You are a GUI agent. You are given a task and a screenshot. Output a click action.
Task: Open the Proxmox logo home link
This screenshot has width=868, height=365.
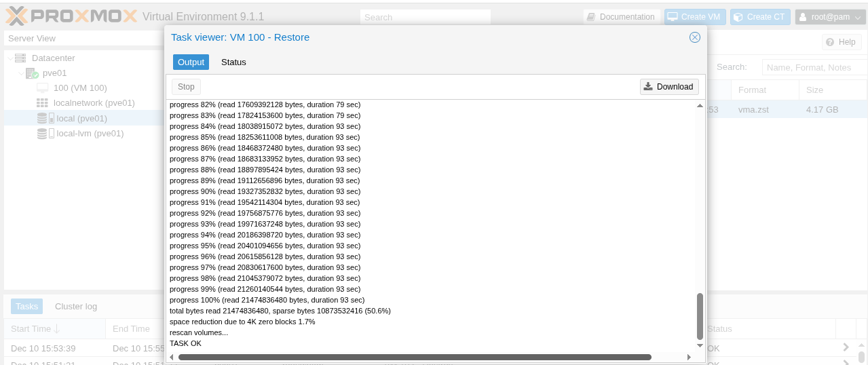tap(71, 15)
